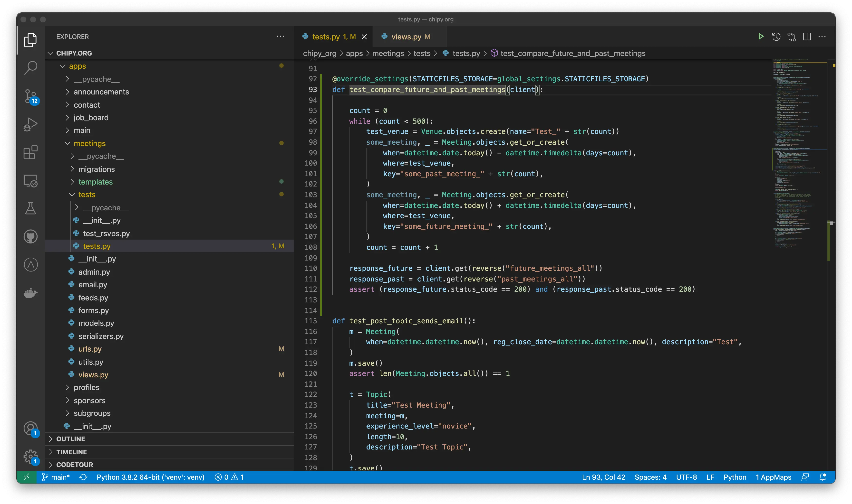Open serializers.py in the explorer

point(169,336)
